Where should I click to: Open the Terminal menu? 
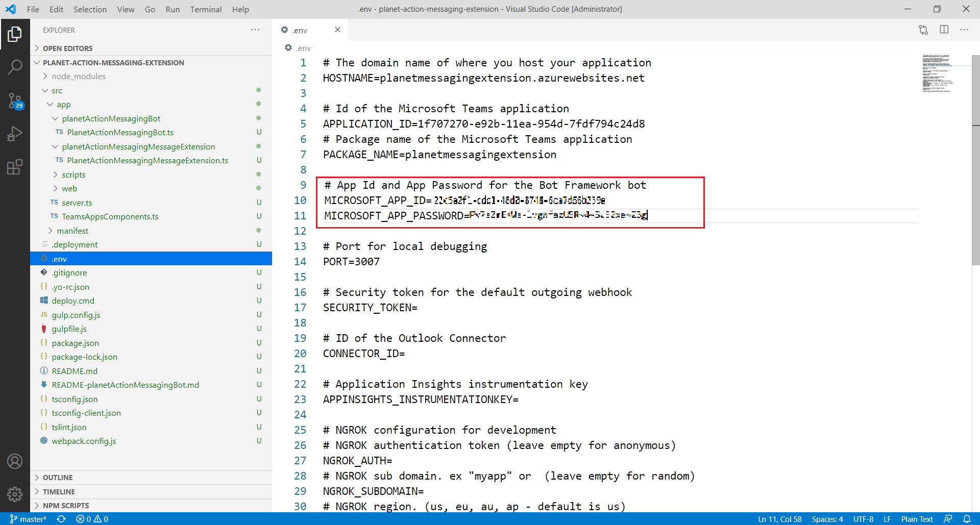pos(206,9)
